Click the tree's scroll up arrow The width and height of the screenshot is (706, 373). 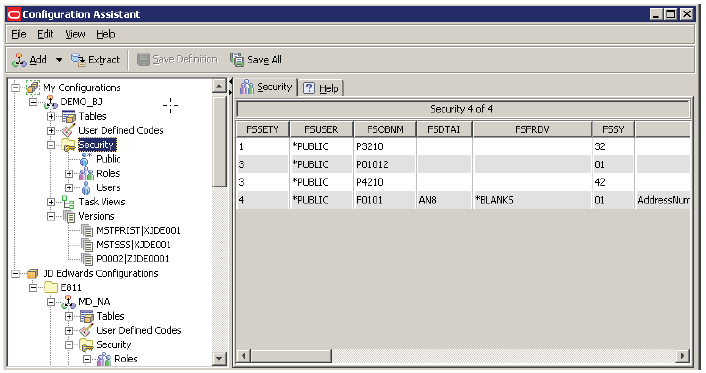coord(219,86)
